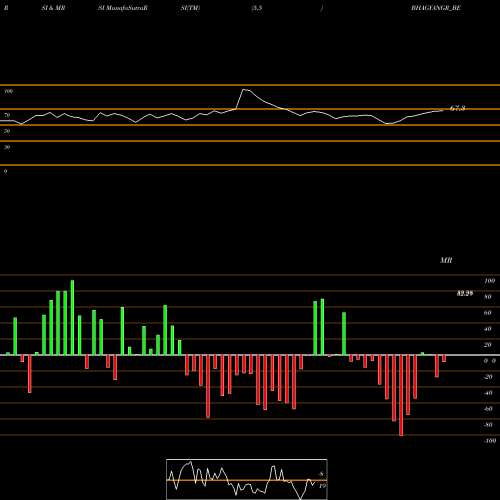Viewport: 500px width, 500px height.
Task: Click the tallest green MR histogram bar
Action: [x=72, y=318]
